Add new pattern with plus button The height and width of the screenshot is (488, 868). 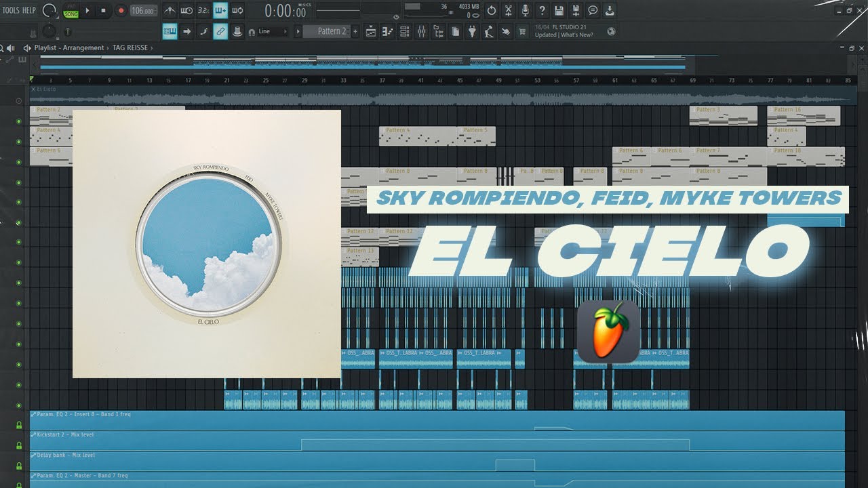(x=355, y=31)
